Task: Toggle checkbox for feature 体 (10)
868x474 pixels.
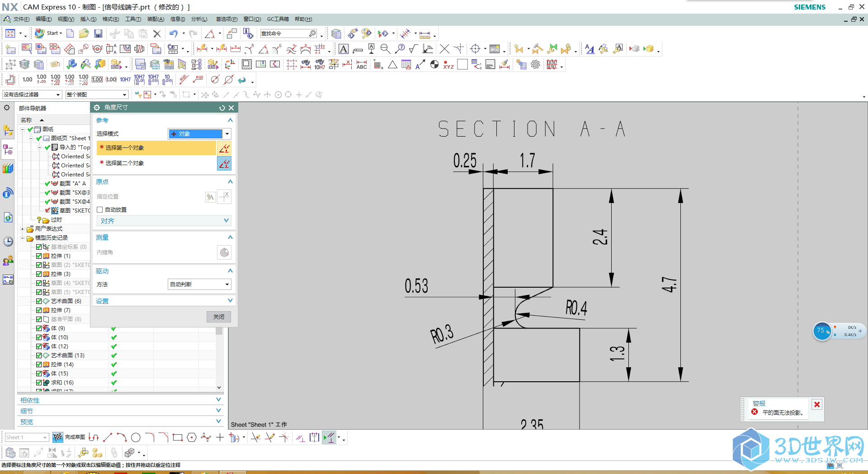Action: click(39, 337)
